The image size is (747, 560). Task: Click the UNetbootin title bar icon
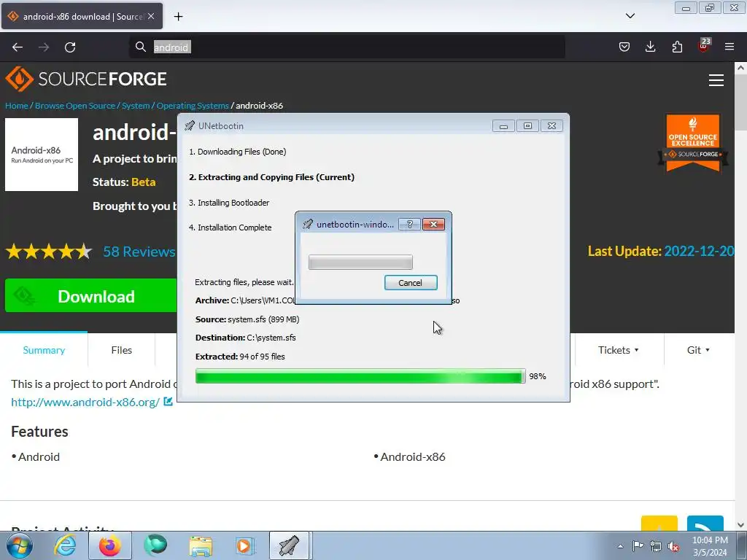(190, 125)
